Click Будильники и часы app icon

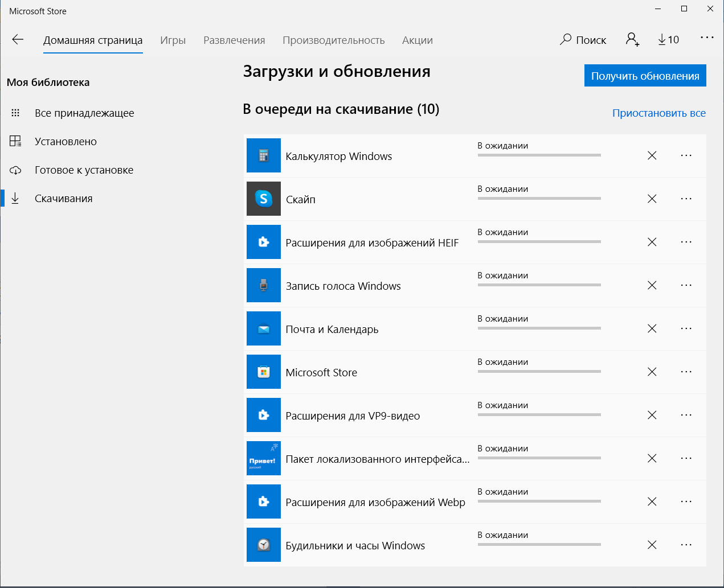click(x=264, y=545)
